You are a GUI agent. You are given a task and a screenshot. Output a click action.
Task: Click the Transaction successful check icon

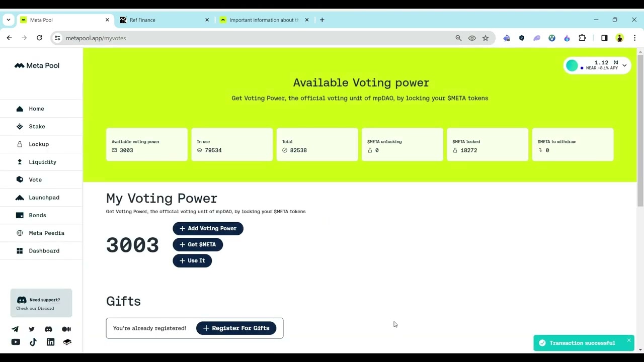pyautogui.click(x=542, y=343)
